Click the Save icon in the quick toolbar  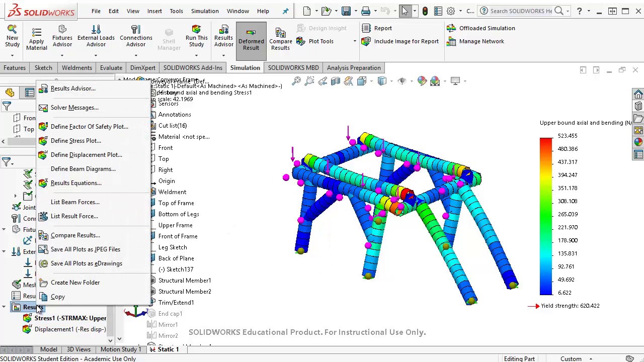click(x=346, y=11)
